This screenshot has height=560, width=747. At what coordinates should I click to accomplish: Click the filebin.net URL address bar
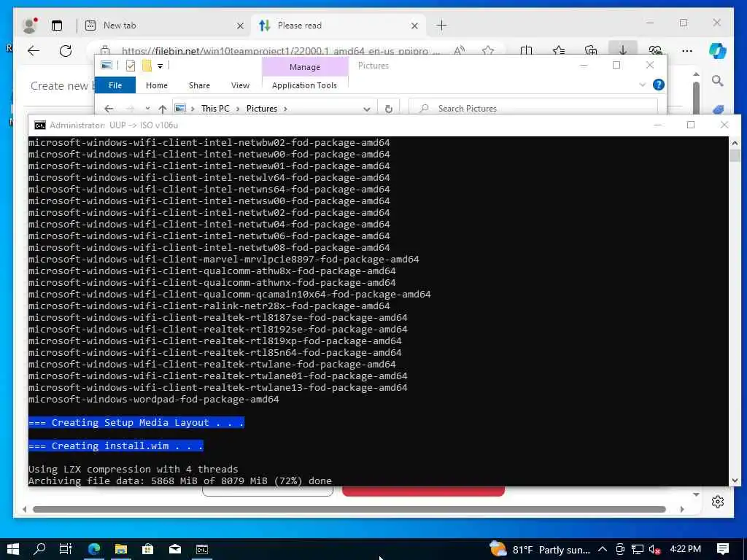281,50
